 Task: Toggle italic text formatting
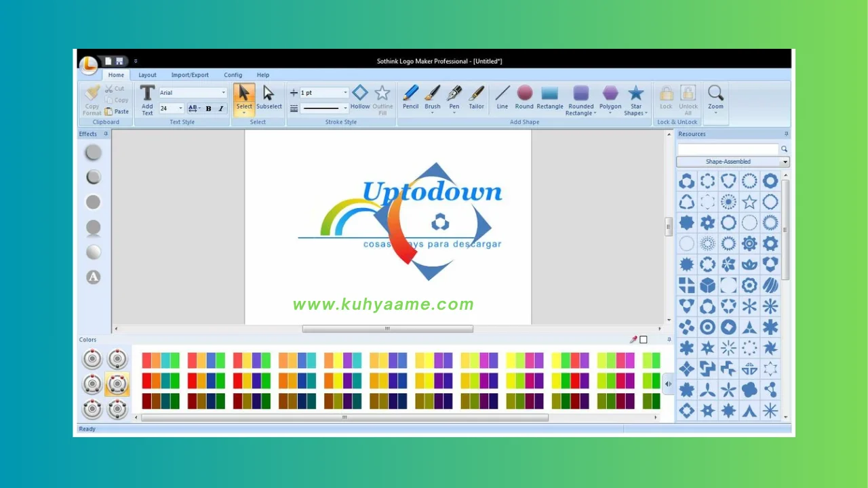tap(220, 108)
